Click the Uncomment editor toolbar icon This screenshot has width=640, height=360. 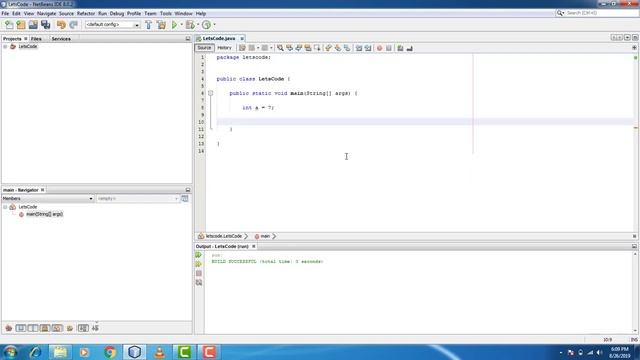410,48
